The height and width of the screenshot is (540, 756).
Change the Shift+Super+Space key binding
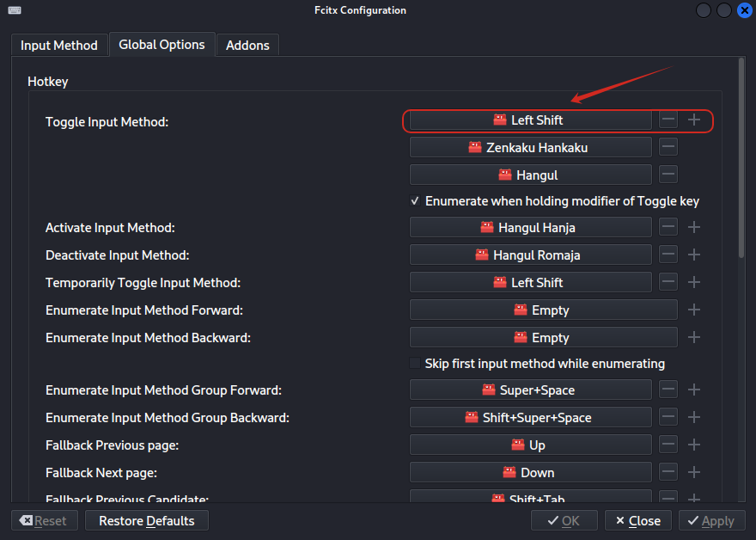coord(530,417)
